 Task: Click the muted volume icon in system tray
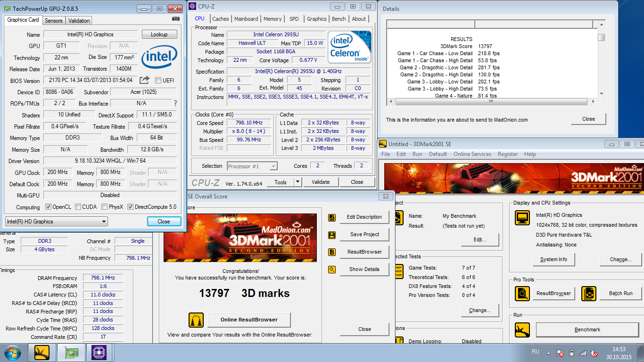pyautogui.click(x=594, y=353)
